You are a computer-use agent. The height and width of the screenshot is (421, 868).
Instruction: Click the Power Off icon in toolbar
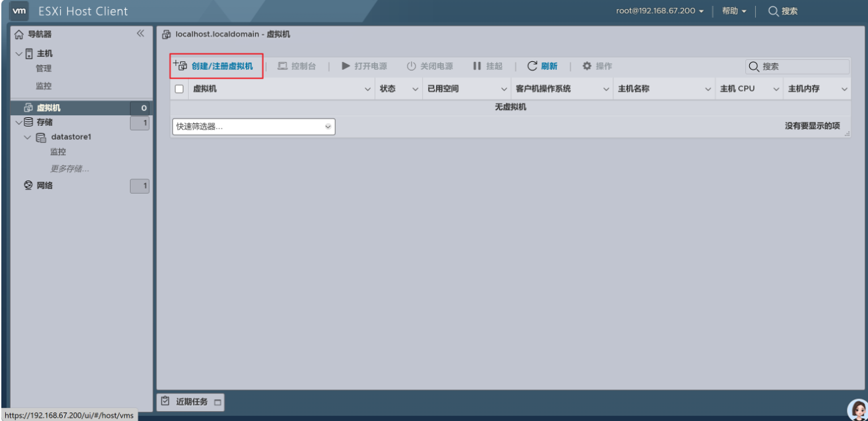click(411, 66)
